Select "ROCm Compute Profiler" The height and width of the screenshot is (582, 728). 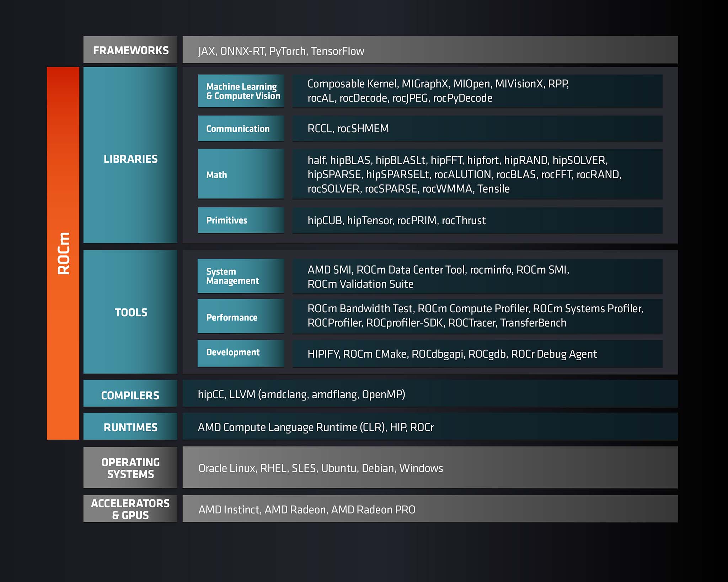pos(473,309)
